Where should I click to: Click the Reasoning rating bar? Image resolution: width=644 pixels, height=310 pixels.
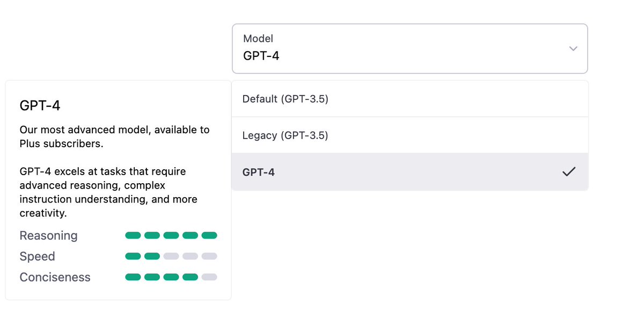tap(171, 235)
